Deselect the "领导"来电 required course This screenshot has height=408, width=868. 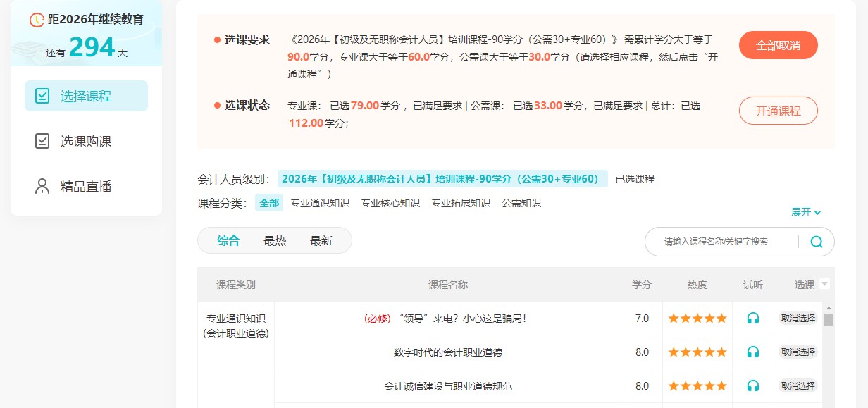(x=798, y=319)
